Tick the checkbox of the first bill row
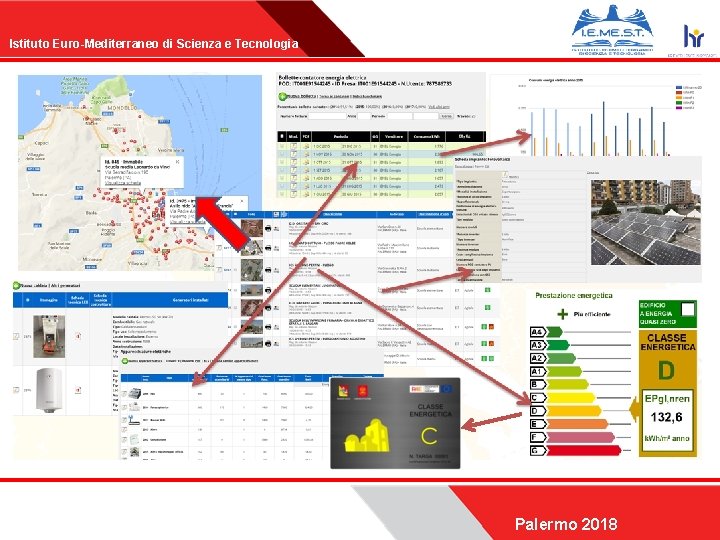This screenshot has height=540, width=720. [x=282, y=146]
